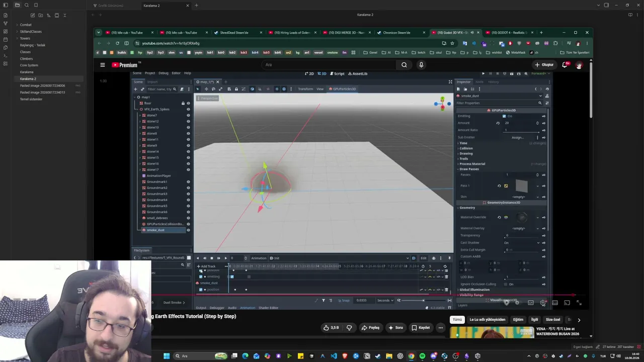The height and width of the screenshot is (362, 644).
Task: Click the YouTube search input field
Action: (x=328, y=65)
